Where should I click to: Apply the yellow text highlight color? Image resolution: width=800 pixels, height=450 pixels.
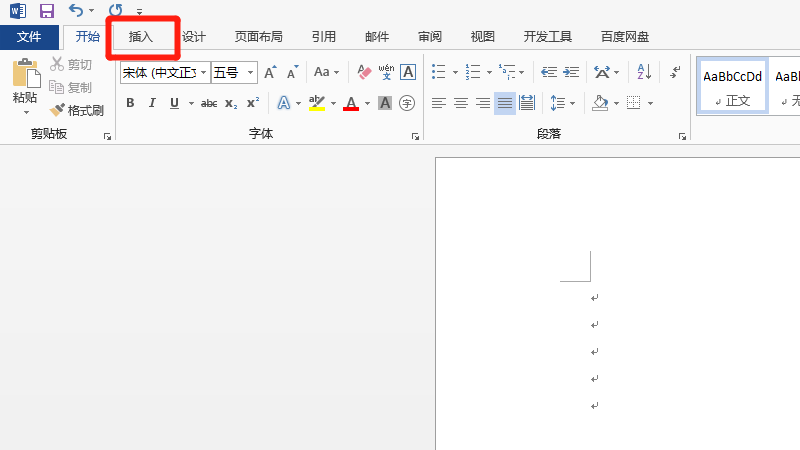click(x=317, y=103)
